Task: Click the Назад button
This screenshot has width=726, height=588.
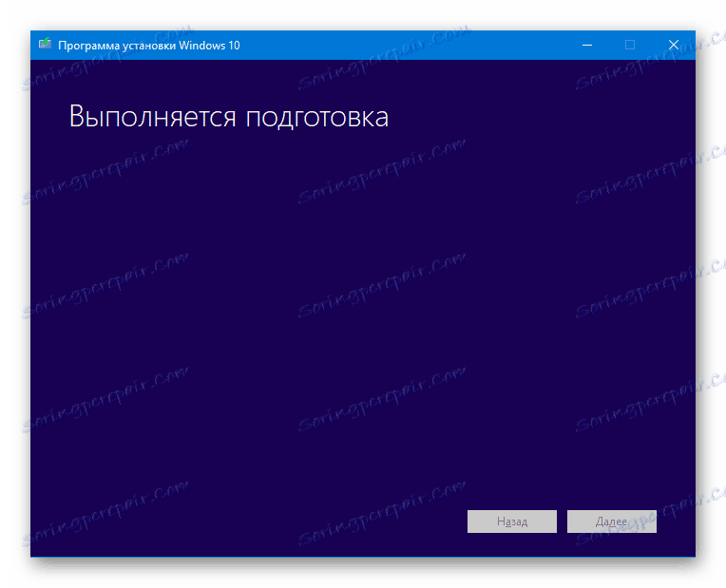Action: click(511, 522)
